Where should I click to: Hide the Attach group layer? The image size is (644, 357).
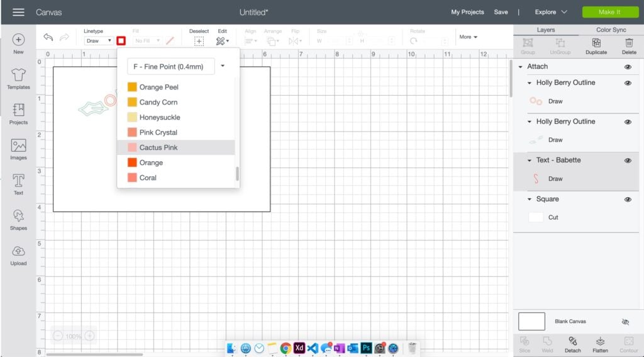pyautogui.click(x=628, y=67)
